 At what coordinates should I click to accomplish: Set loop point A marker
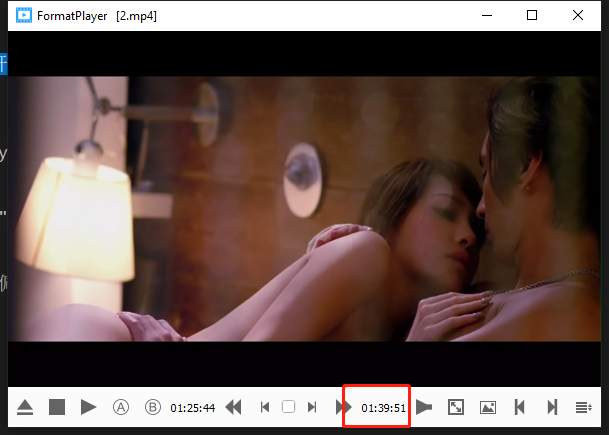tap(121, 407)
